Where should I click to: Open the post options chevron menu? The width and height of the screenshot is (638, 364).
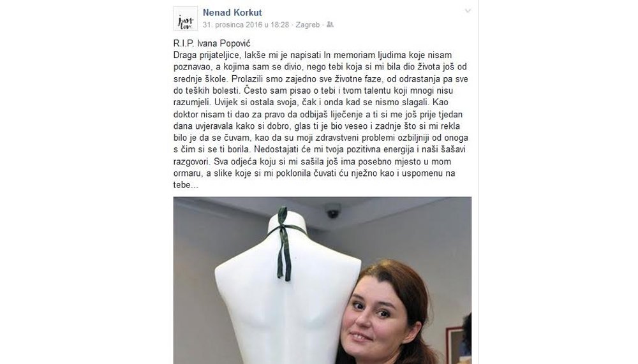coord(468,11)
